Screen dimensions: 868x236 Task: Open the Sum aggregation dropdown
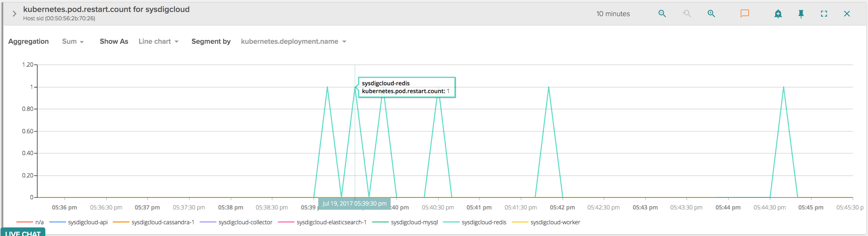pos(73,42)
